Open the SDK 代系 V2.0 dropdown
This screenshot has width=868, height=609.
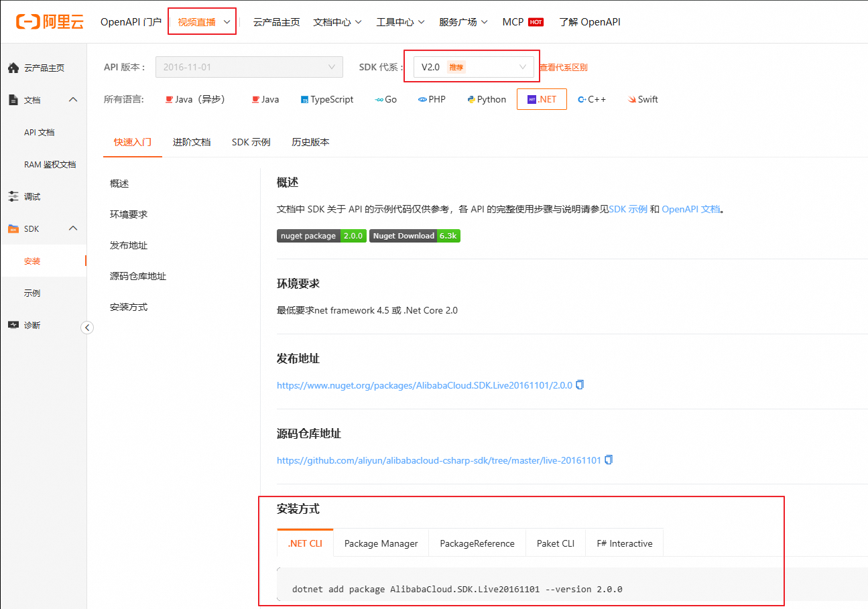473,67
